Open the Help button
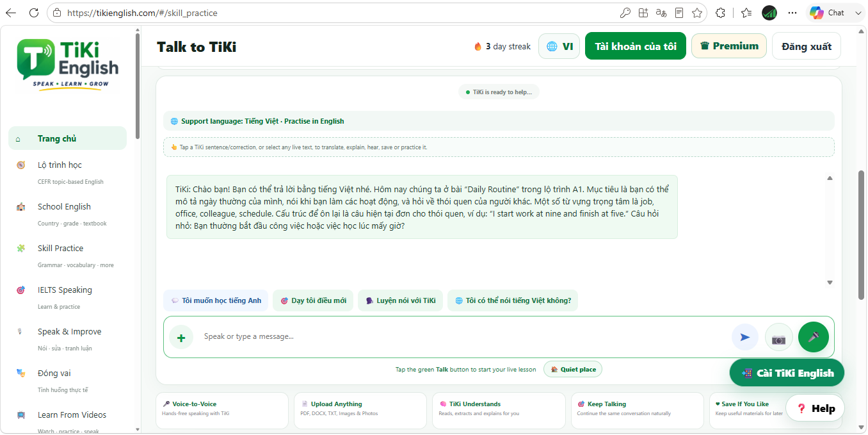 (815, 408)
